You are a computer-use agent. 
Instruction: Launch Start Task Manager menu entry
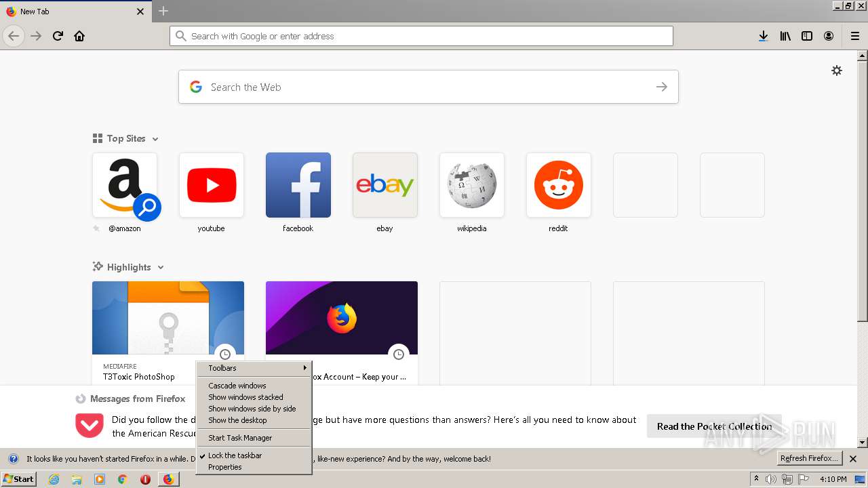254,438
